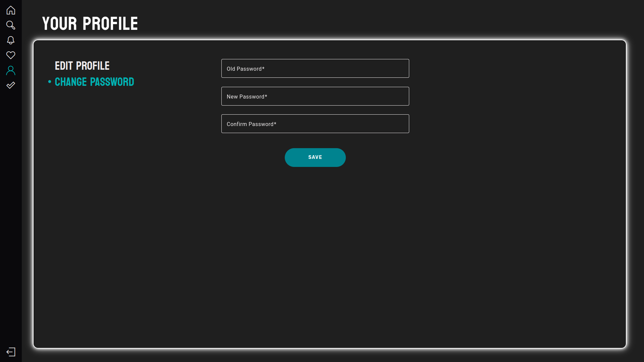Open favorites using the heart icon
Screen dimensions: 644x362
[x=11, y=55]
